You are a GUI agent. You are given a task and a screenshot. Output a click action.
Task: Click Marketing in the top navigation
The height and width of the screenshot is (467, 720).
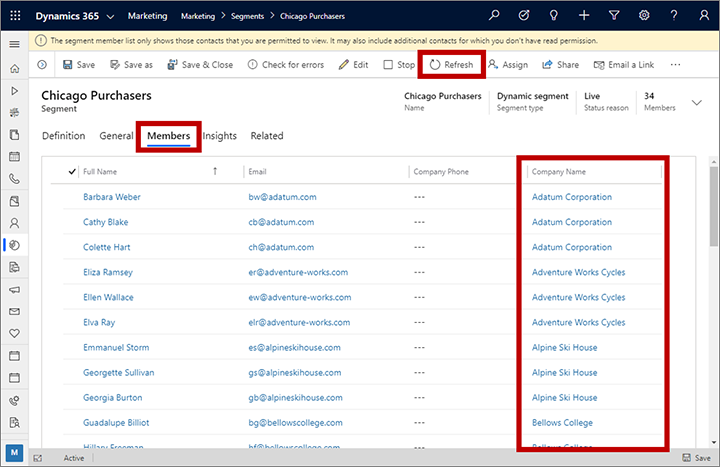(147, 16)
